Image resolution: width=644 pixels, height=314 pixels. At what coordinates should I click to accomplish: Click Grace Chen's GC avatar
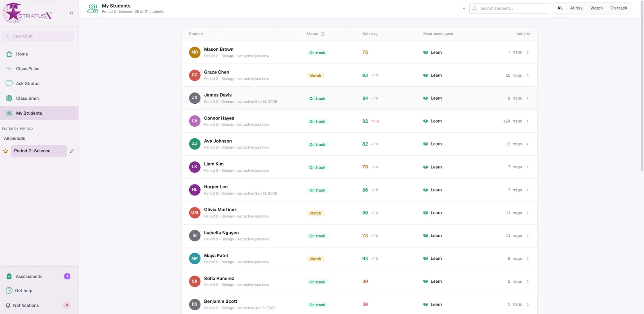tap(195, 75)
